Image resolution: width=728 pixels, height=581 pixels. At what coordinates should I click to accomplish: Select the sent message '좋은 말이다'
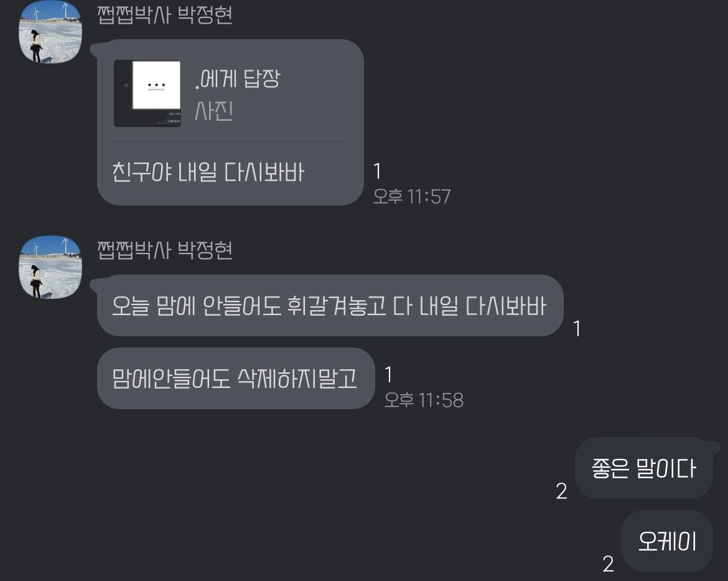point(643,468)
